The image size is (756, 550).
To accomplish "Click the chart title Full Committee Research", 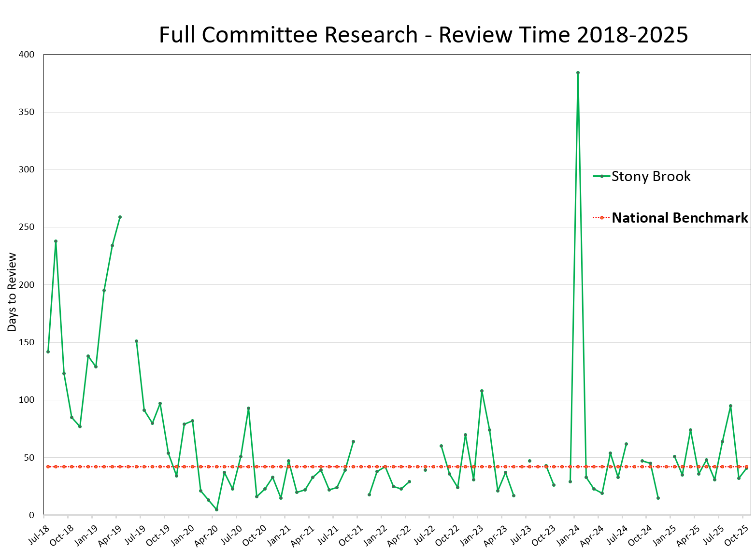I will coord(424,34).
